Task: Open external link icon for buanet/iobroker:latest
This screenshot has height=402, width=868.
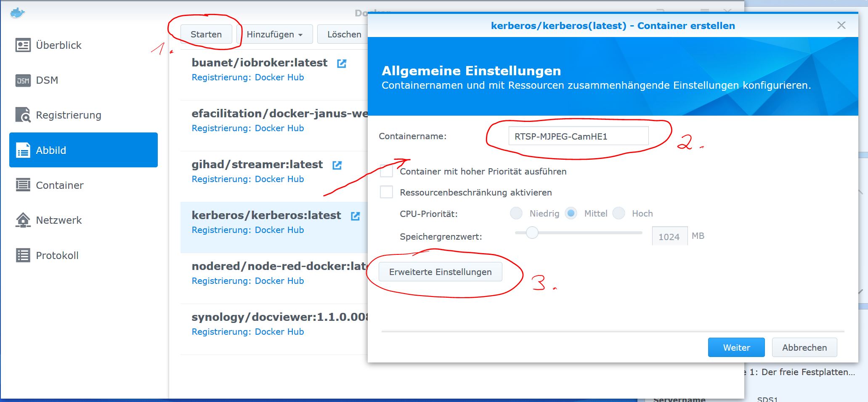Action: tap(342, 63)
